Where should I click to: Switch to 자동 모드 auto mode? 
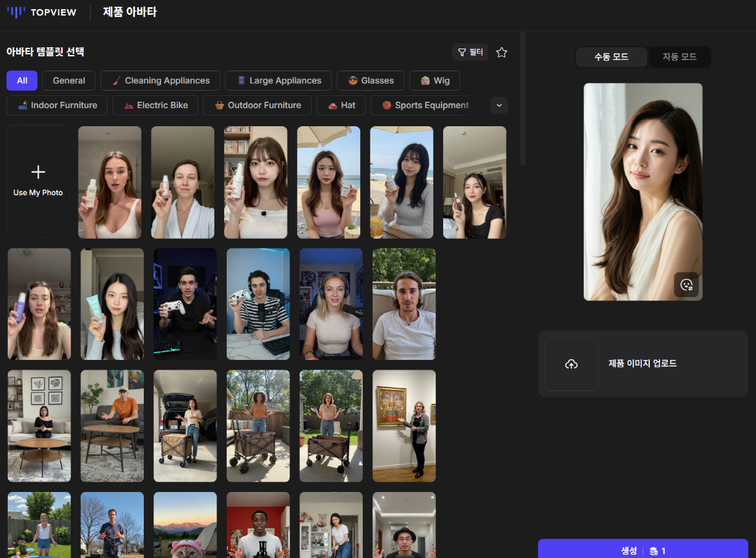(x=680, y=57)
